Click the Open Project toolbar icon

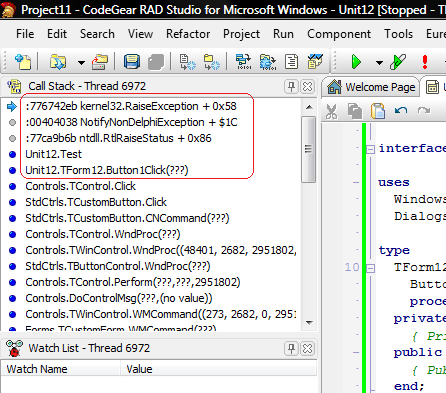pyautogui.click(x=100, y=62)
